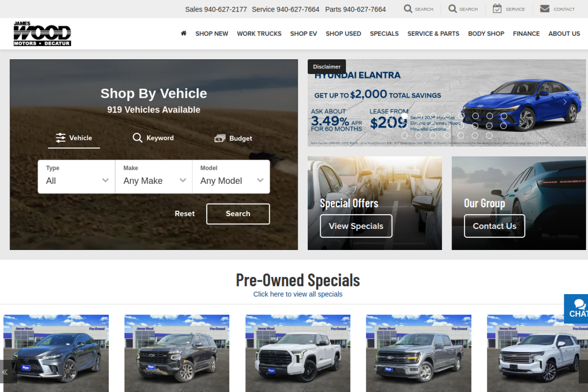Switch to the Vehicle search tab

click(x=74, y=138)
